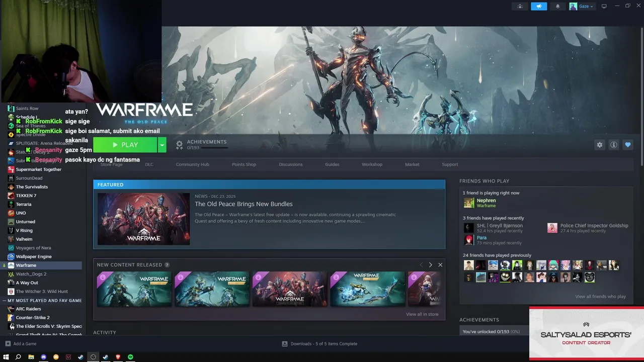644x362 pixels.
Task: Show previous new content items arrow
Action: click(x=421, y=265)
